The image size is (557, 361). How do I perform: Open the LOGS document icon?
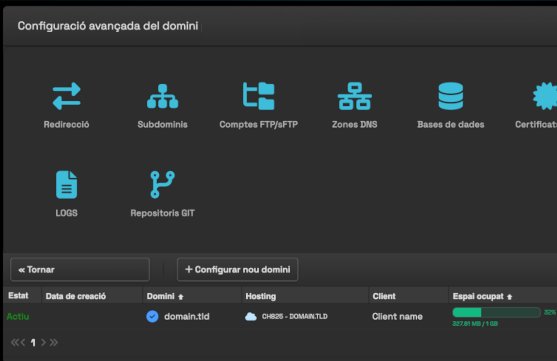pyautogui.click(x=66, y=185)
